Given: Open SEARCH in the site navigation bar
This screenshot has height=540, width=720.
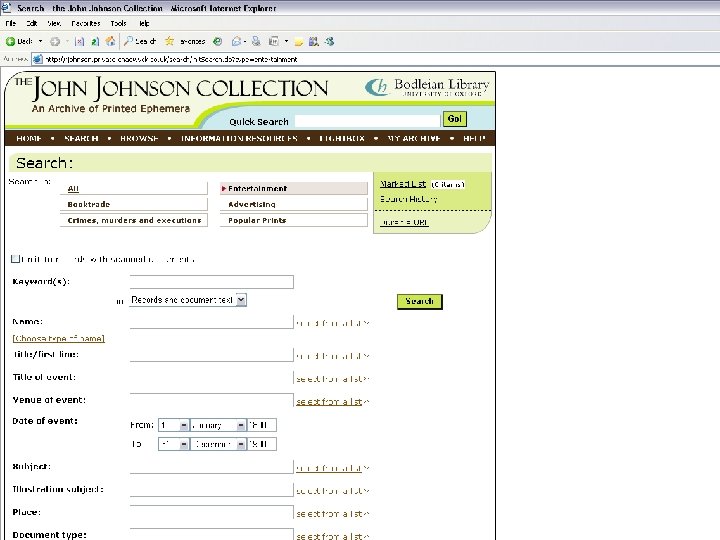Looking at the screenshot, I should (x=81, y=138).
